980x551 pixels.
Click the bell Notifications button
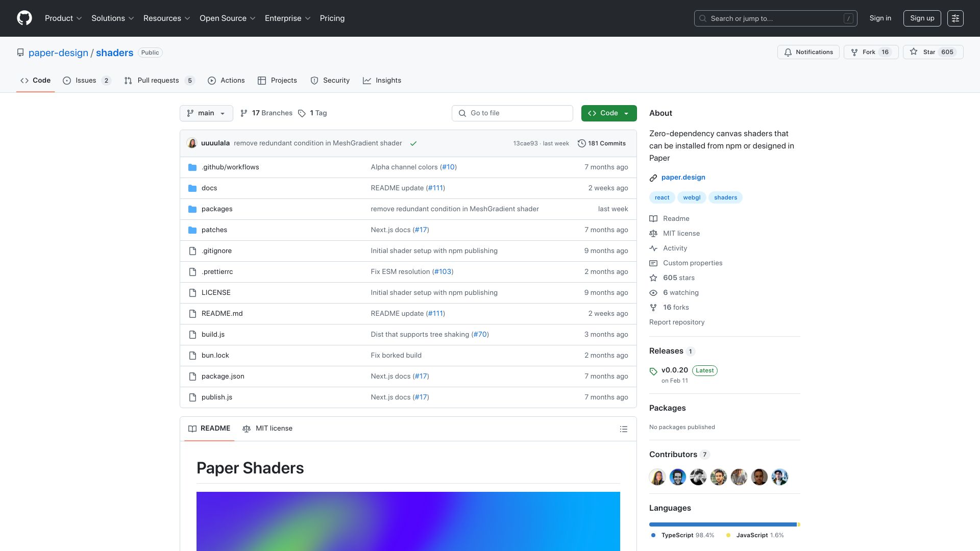[x=808, y=52]
